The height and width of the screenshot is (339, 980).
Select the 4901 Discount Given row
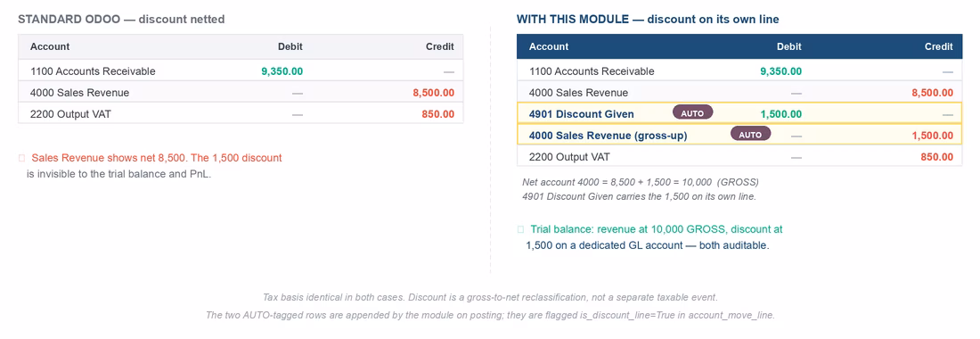(x=739, y=114)
